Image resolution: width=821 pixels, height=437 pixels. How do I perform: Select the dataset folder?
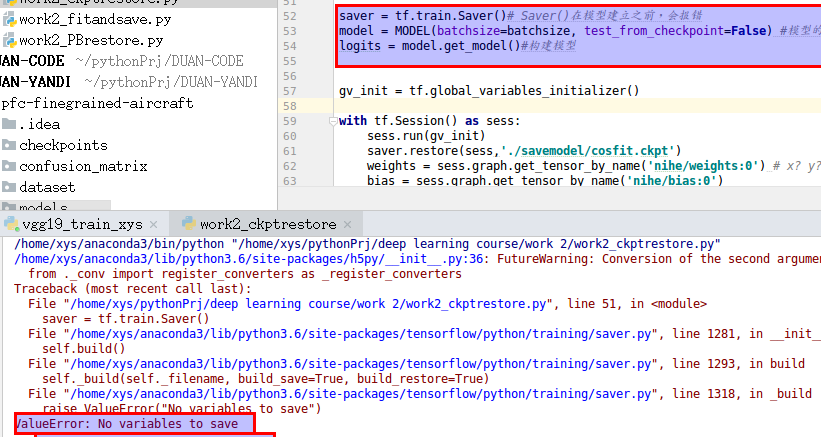click(x=47, y=187)
